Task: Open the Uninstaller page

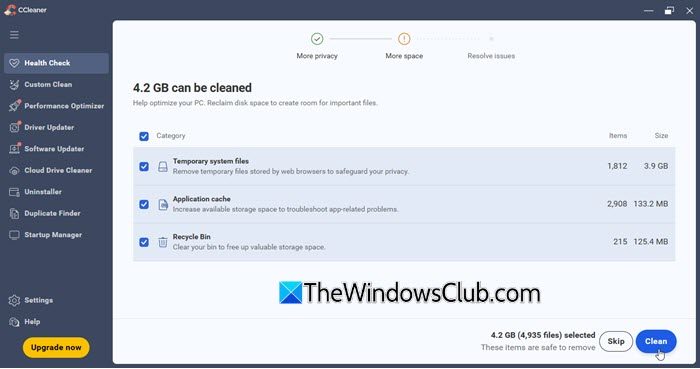Action: click(56, 192)
